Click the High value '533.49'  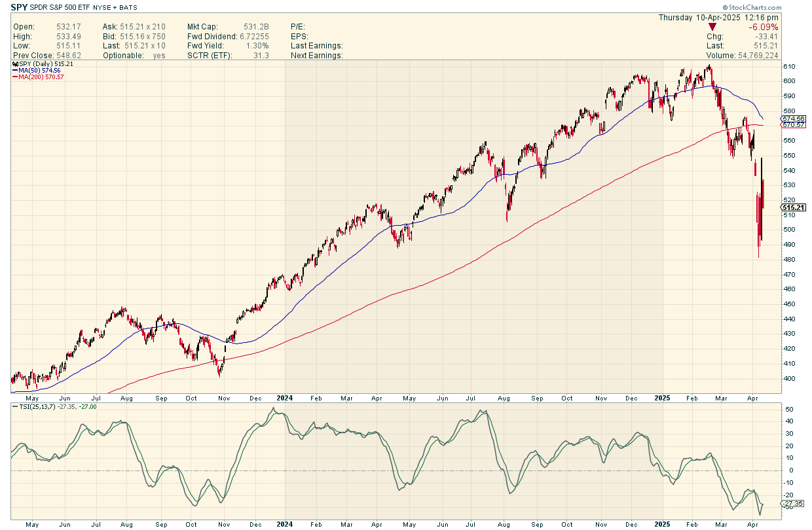coord(69,37)
